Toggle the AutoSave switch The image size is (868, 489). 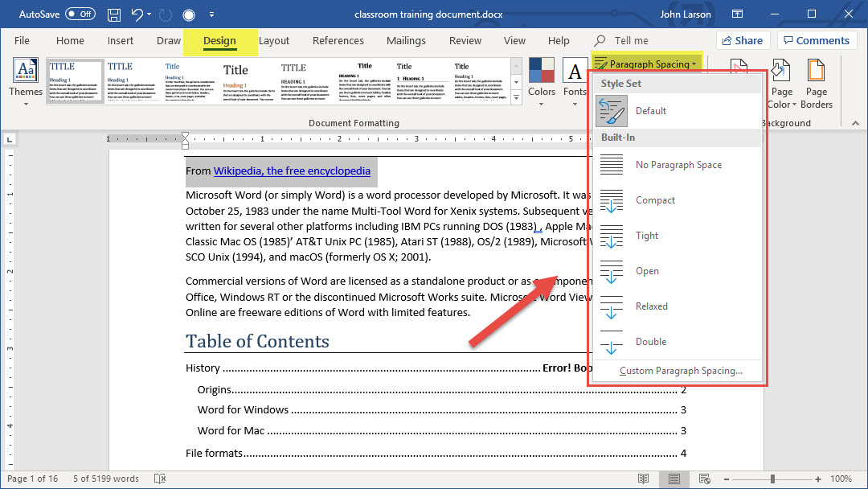coord(80,14)
